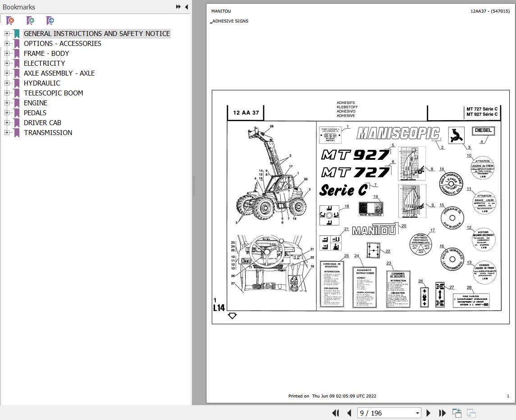
Task: Click the bookmark icon beside TELESCOPIC BOOM
Action: pyautogui.click(x=17, y=93)
